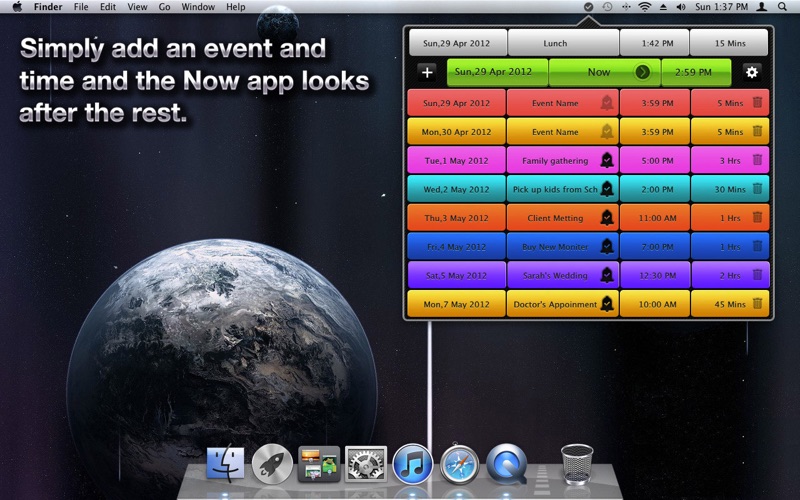Delete the Doctor's Appoinment event

757,303
